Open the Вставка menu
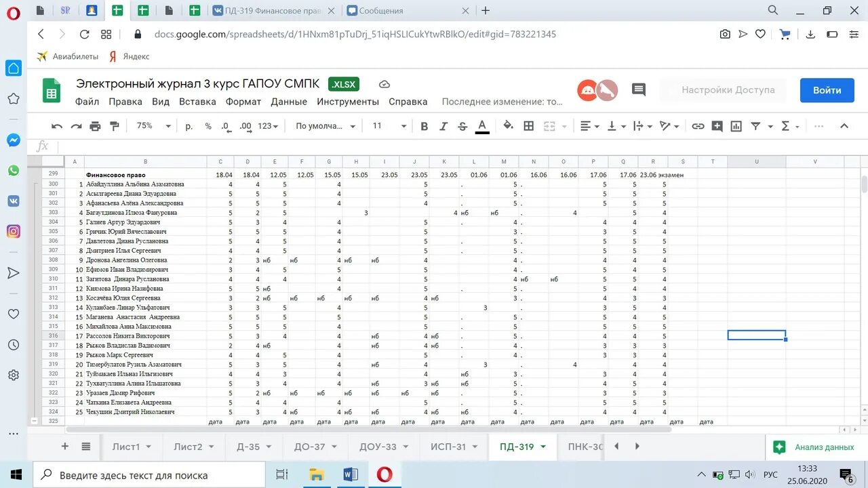868x488 pixels. click(x=197, y=102)
